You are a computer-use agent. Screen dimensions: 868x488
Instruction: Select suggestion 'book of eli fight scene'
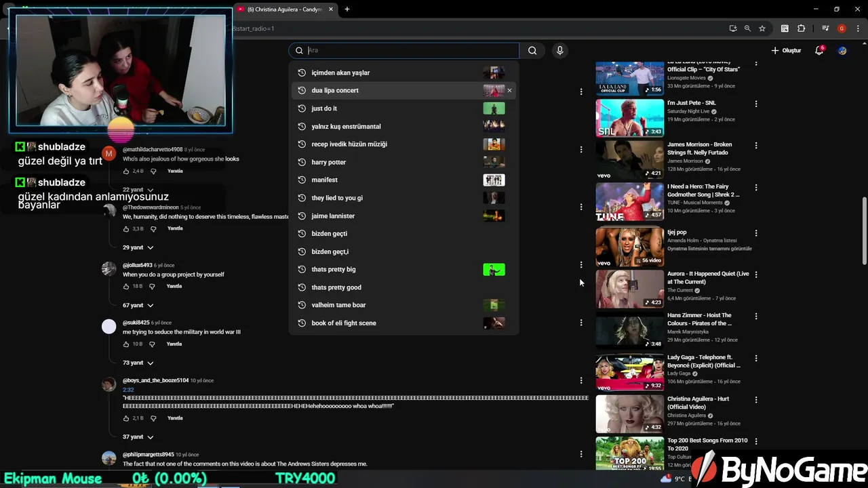click(x=403, y=323)
